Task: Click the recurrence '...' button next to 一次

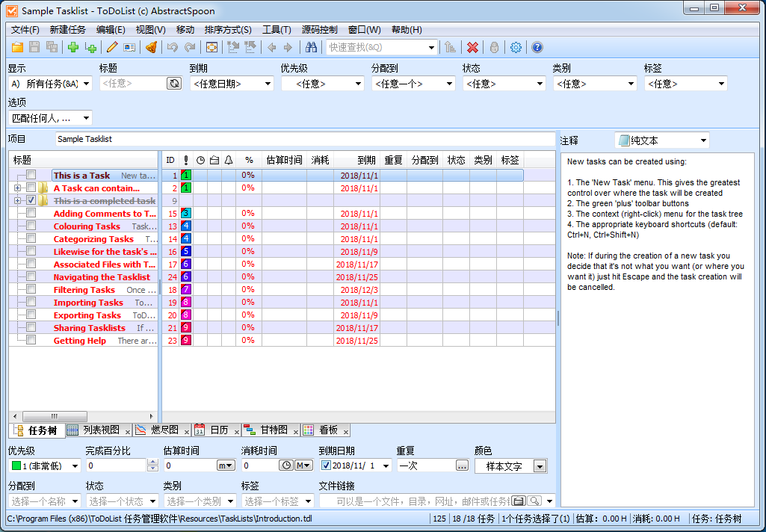Action: (462, 466)
